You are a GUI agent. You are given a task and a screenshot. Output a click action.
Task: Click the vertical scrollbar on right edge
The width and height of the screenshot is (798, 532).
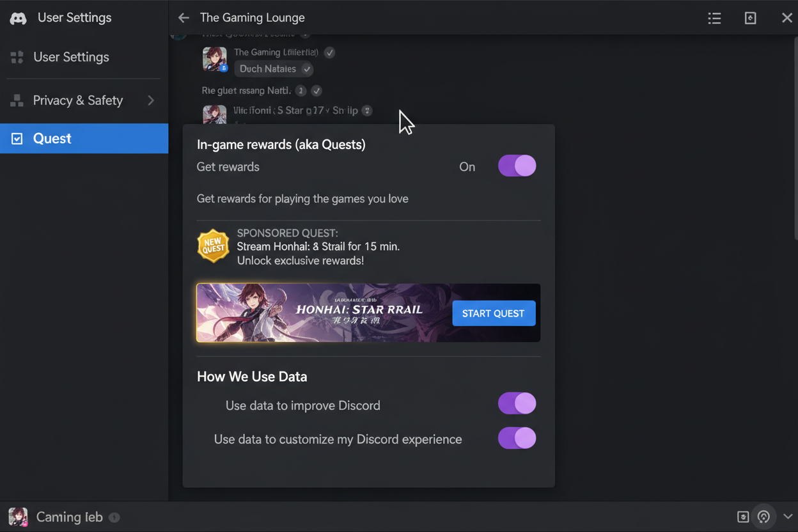pyautogui.click(x=795, y=137)
